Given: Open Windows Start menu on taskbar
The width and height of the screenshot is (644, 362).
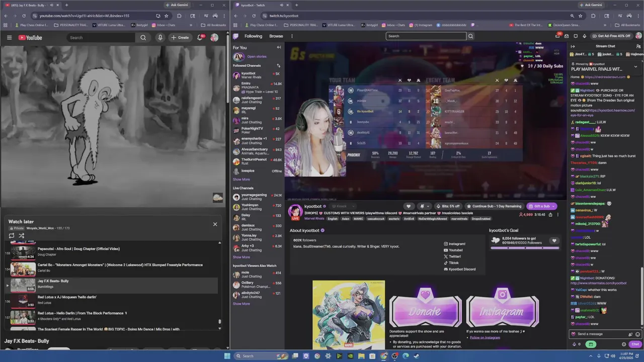Looking at the screenshot, I should click(x=227, y=356).
